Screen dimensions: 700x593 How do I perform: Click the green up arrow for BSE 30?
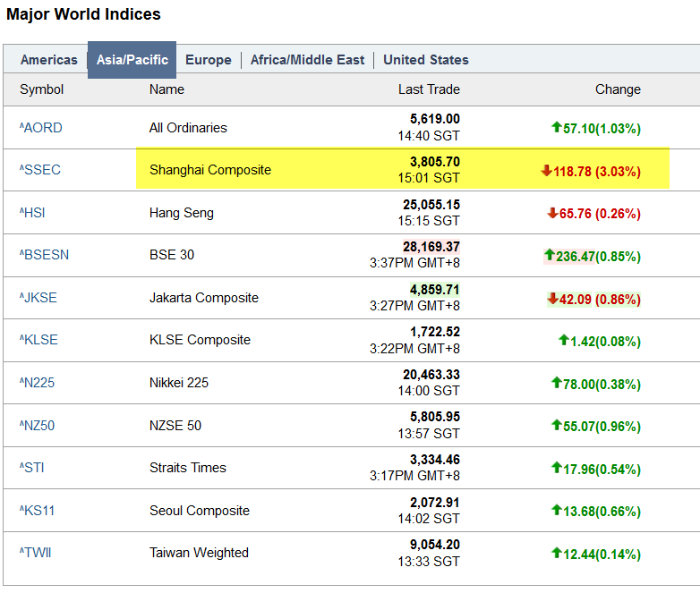(550, 255)
